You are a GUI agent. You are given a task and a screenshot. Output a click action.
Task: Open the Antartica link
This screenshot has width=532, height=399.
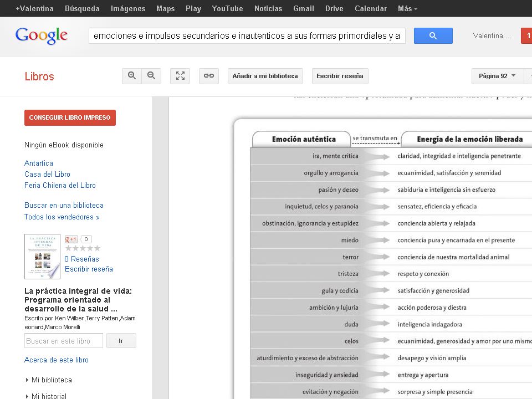click(39, 163)
